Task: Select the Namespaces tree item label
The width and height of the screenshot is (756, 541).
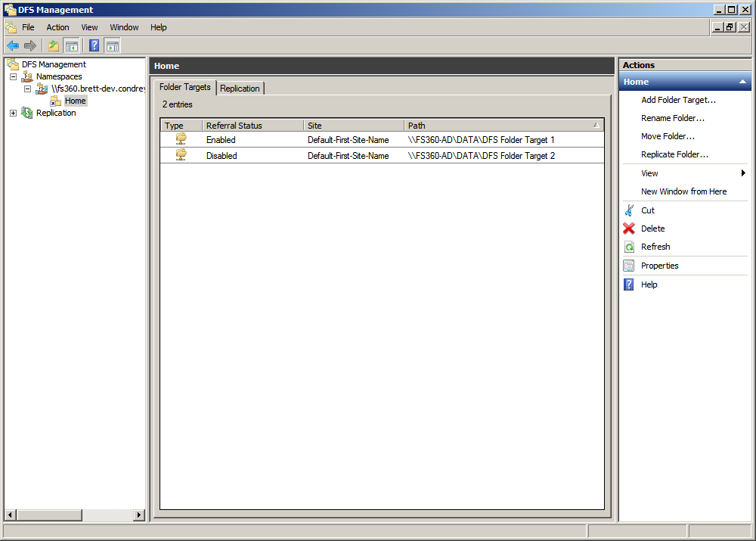Action: [59, 76]
